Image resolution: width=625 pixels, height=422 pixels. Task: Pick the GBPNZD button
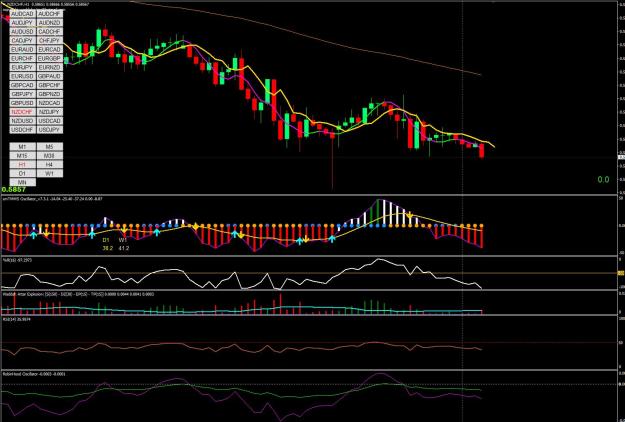pyautogui.click(x=49, y=94)
